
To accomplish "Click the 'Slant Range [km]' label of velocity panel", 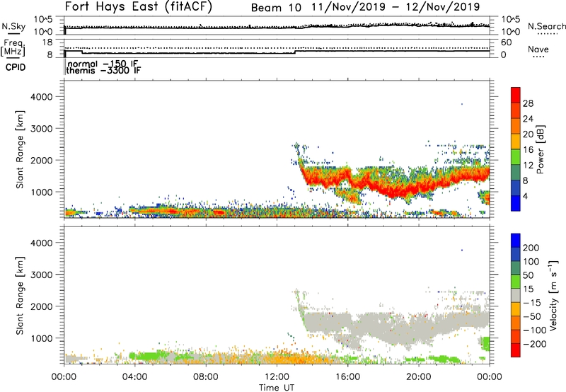I will click(20, 296).
